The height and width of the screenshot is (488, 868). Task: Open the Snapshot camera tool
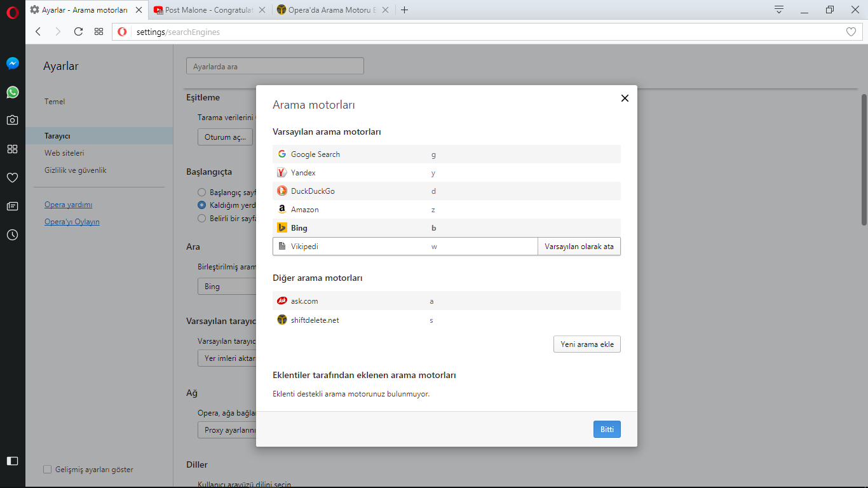pyautogui.click(x=13, y=120)
